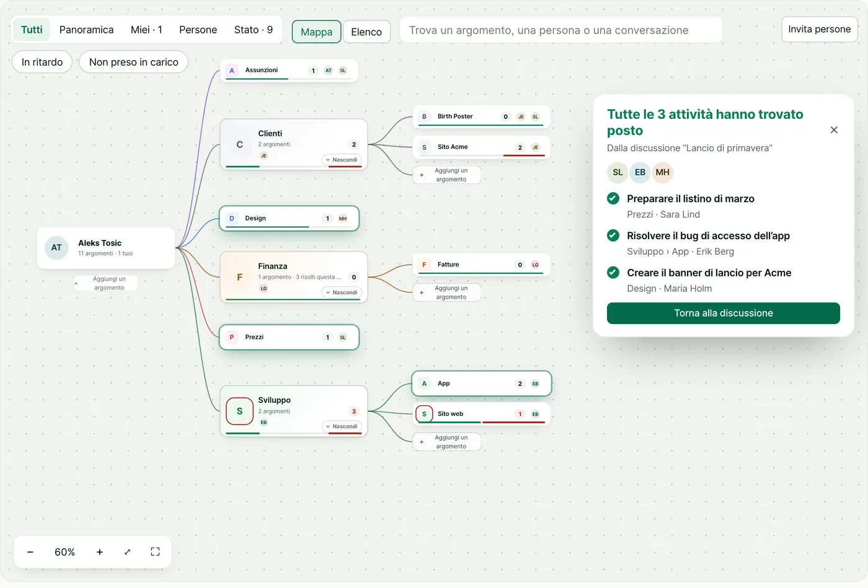
Task: Zoom in with the plus button
Action: [x=99, y=552]
